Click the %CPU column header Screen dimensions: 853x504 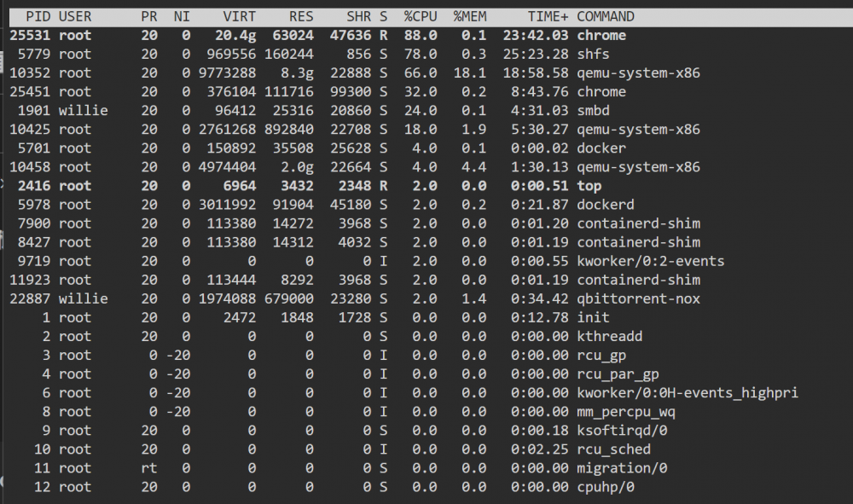coord(421,17)
